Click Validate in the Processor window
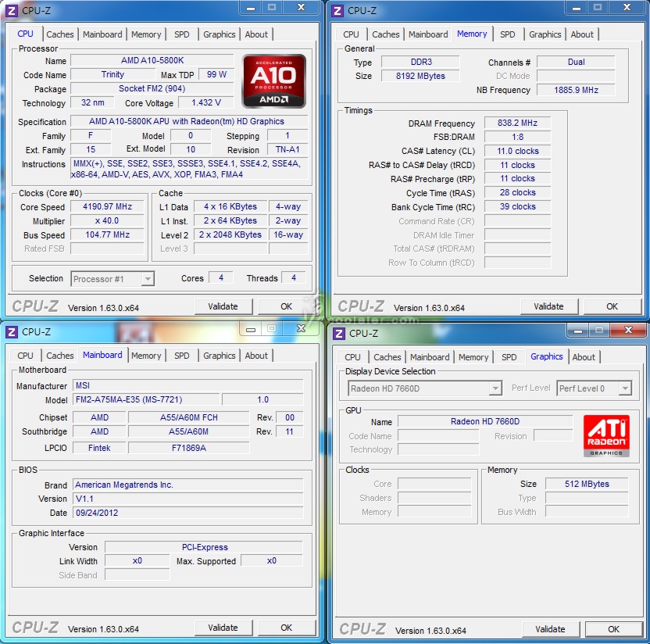The height and width of the screenshot is (644, 650). (x=223, y=306)
